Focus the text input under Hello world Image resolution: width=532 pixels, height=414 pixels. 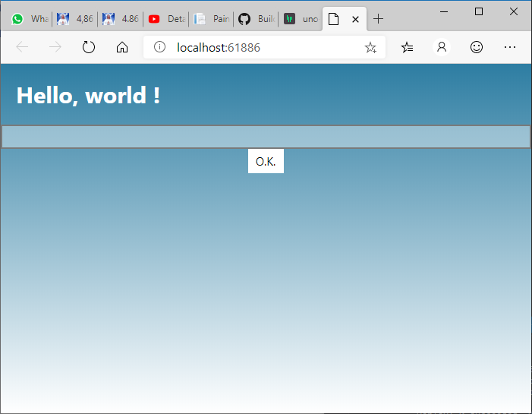pyautogui.click(x=266, y=137)
